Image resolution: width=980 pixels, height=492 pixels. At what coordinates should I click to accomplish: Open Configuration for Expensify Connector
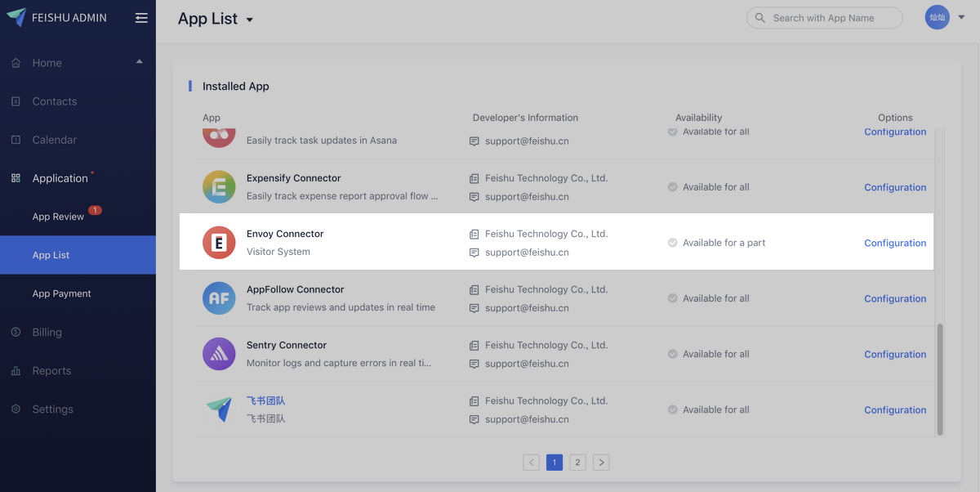(x=895, y=187)
